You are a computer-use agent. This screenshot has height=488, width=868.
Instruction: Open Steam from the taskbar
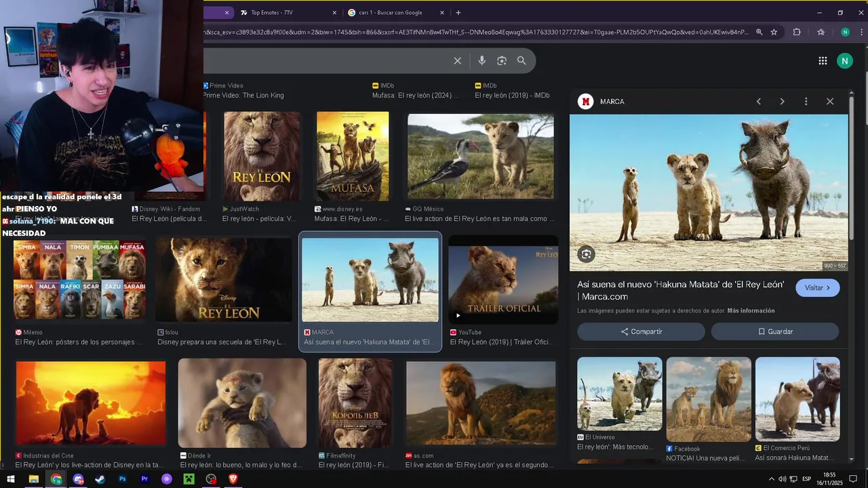coord(100,479)
